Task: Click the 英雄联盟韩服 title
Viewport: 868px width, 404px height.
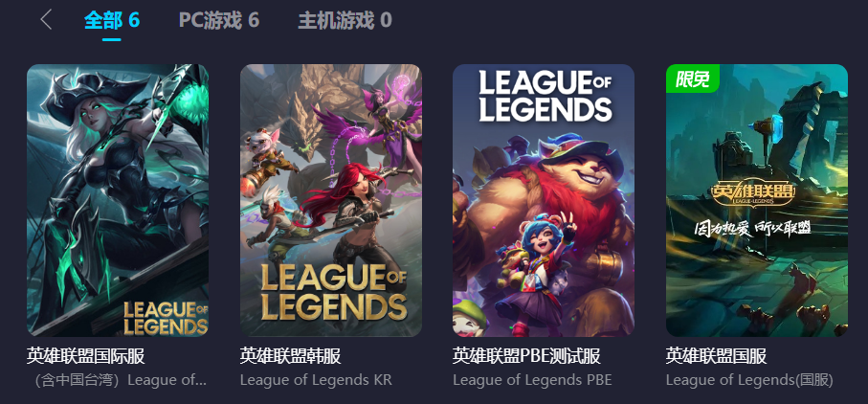Action: [x=291, y=356]
